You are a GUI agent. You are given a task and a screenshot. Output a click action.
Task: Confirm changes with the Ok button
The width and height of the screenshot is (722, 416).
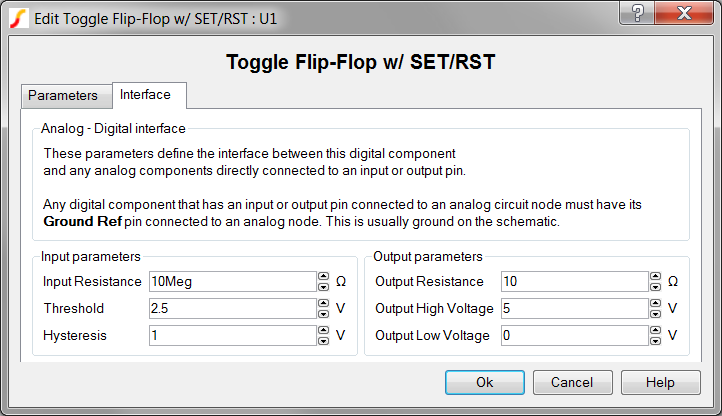coord(485,382)
